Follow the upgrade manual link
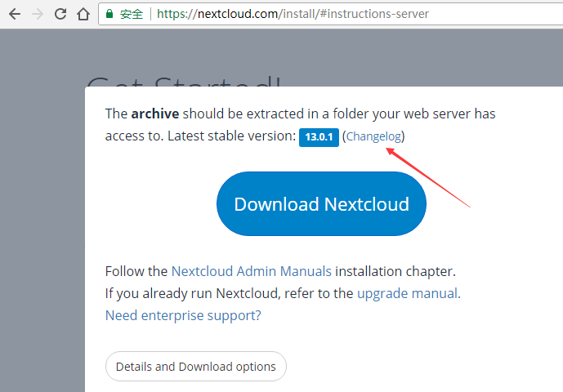563x392 pixels. (408, 292)
